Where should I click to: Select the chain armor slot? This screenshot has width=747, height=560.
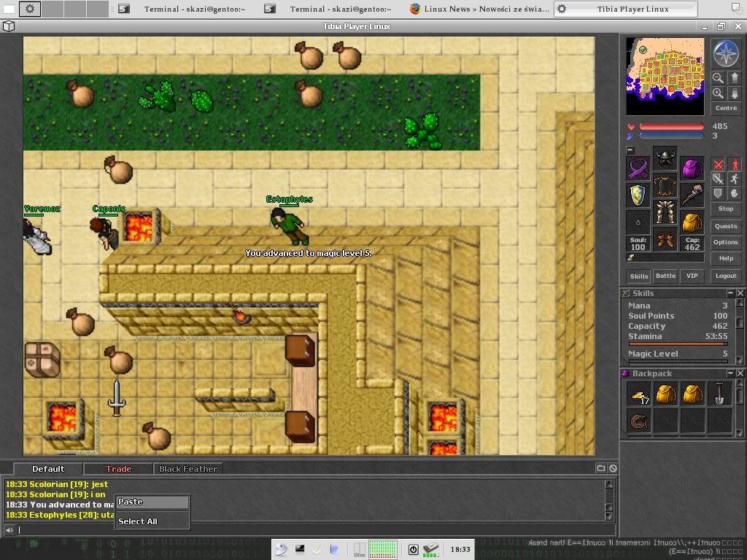(x=665, y=185)
